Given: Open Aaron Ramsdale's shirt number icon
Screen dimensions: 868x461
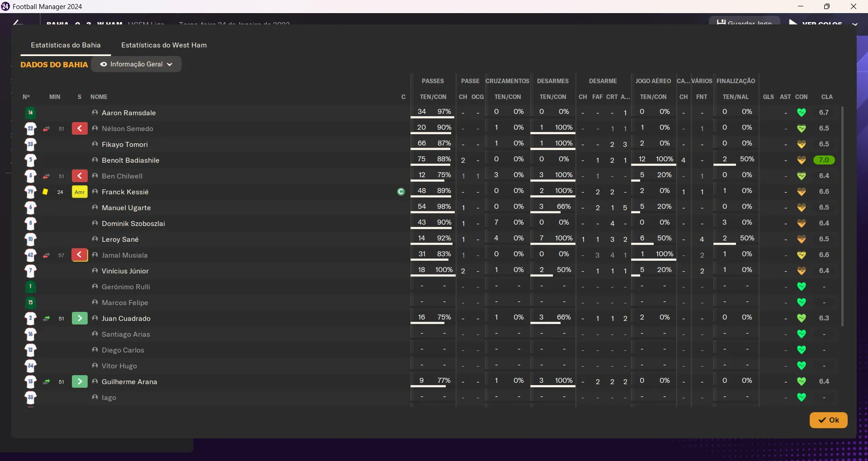Looking at the screenshot, I should (30, 113).
